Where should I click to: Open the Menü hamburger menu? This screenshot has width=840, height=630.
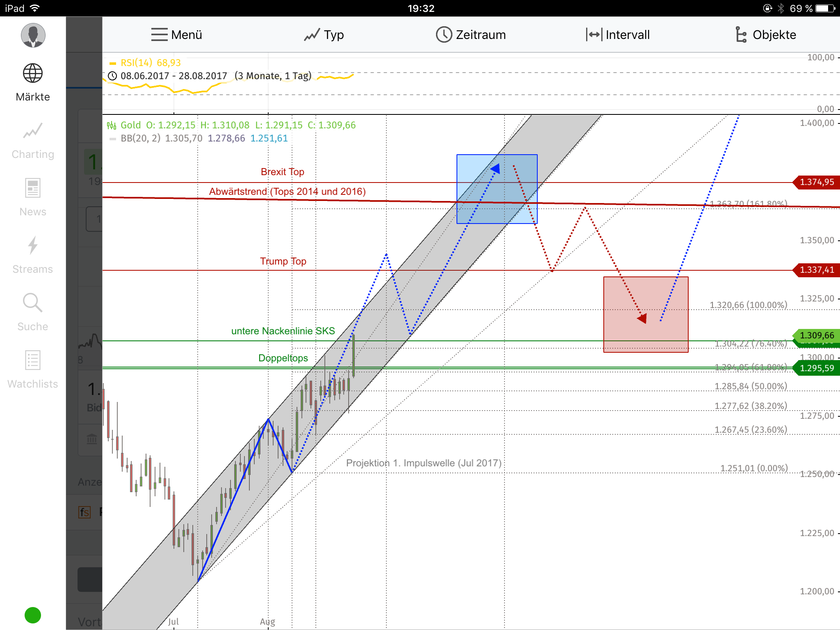pos(176,35)
